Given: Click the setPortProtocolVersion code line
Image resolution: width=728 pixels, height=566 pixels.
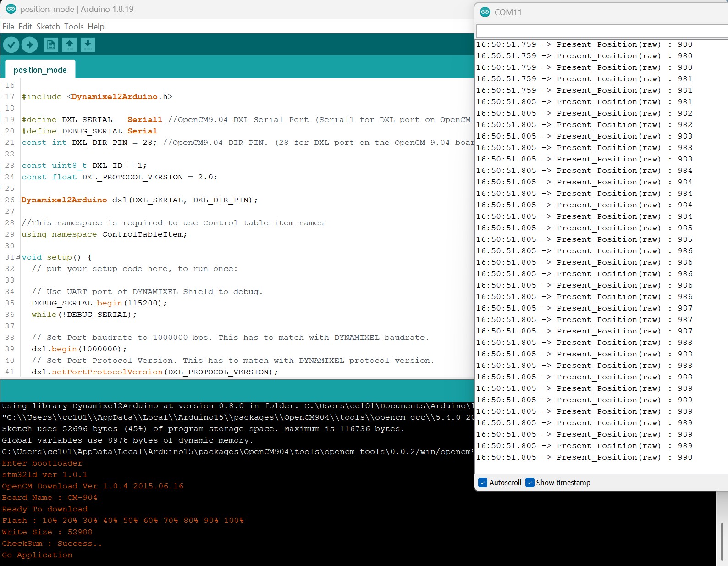Looking at the screenshot, I should click(155, 372).
